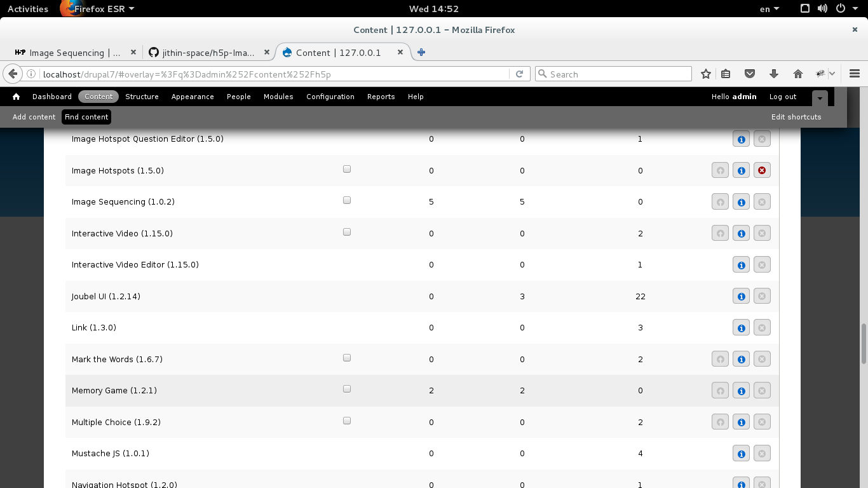
Task: Open Help admin link
Action: (x=416, y=97)
